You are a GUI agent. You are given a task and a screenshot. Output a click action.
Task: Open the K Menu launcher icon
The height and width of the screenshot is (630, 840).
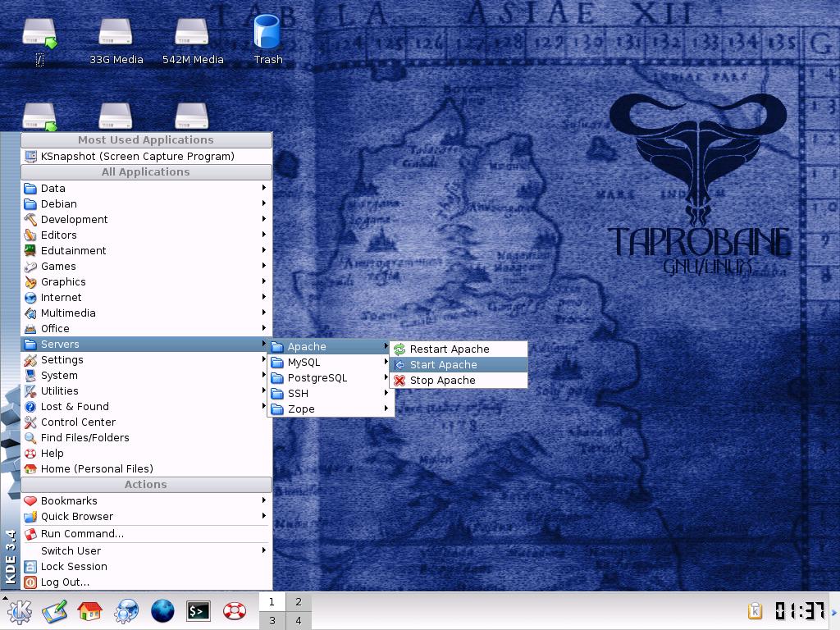point(20,611)
